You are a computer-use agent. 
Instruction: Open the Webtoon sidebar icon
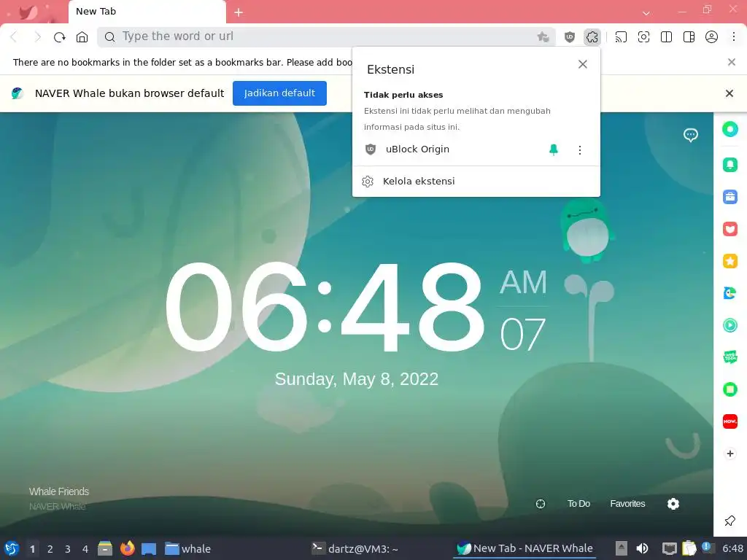(x=729, y=357)
